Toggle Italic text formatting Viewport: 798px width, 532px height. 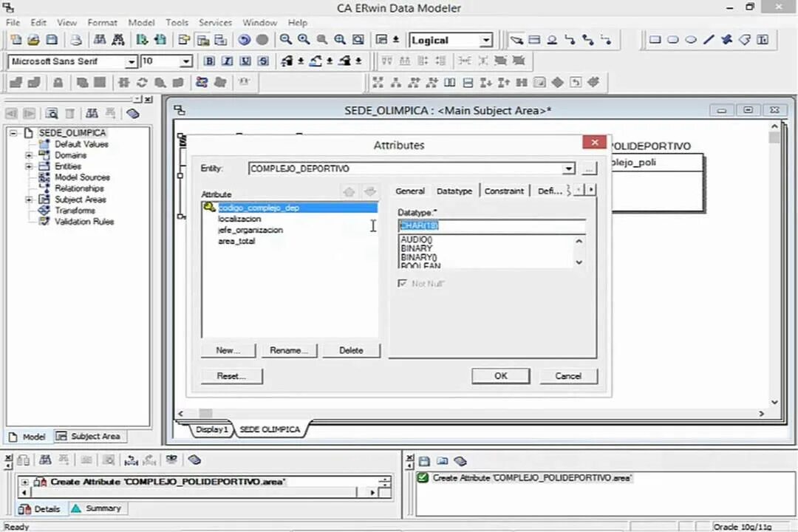pos(227,61)
